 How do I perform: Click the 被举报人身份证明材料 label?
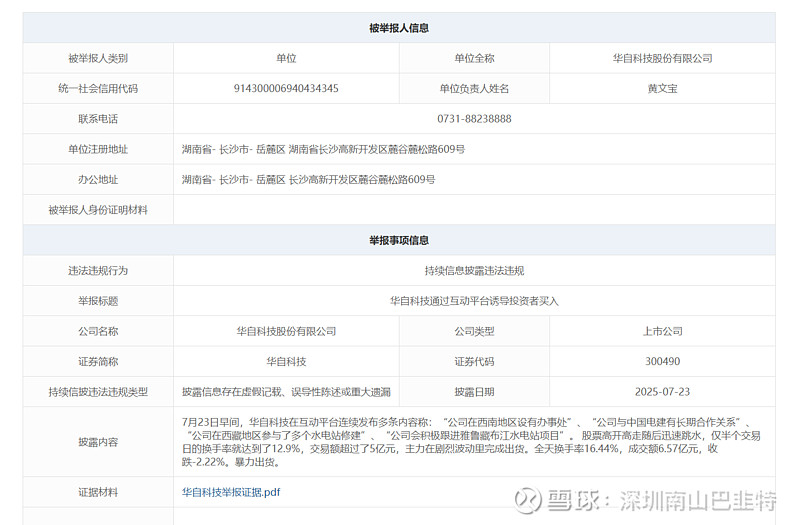98,210
